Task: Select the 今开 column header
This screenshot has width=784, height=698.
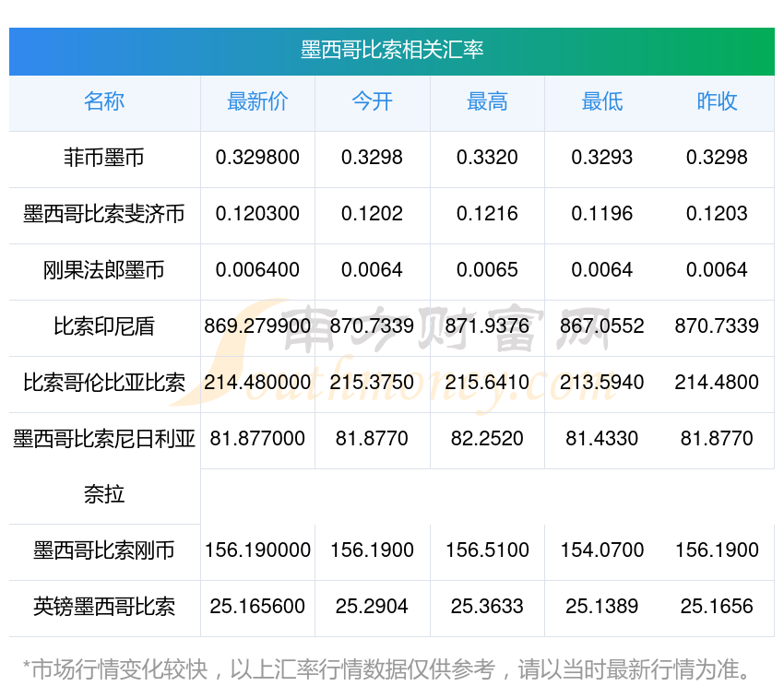Action: coord(372,101)
